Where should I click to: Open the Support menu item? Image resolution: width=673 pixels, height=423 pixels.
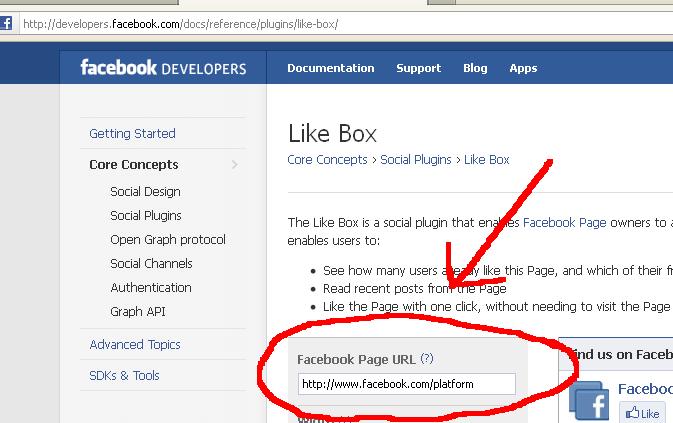[418, 68]
